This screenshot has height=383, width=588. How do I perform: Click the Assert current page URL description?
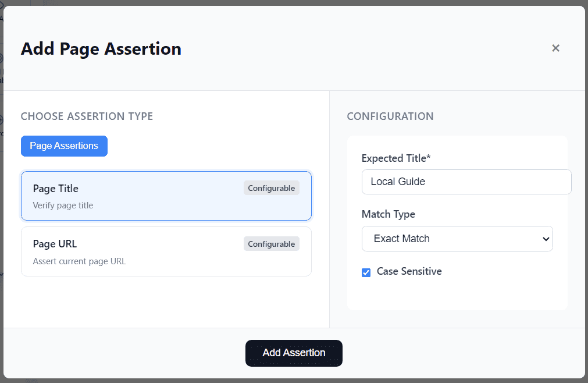click(79, 261)
